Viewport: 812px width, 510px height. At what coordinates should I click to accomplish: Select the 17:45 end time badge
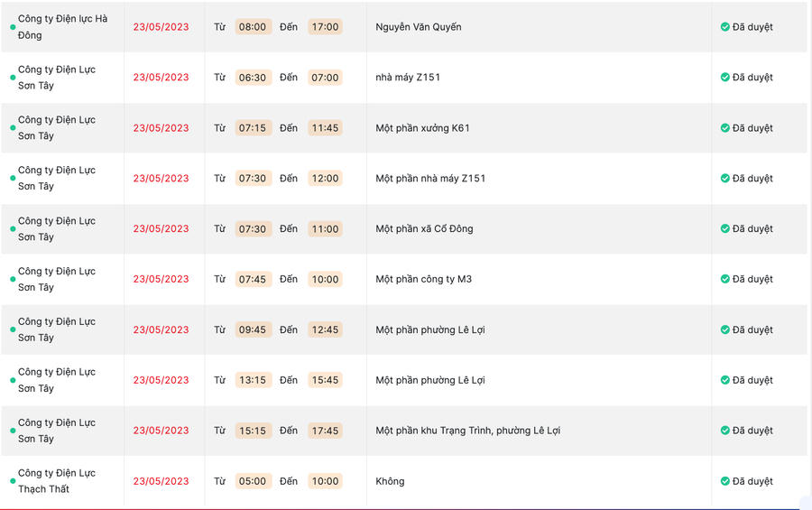point(325,431)
